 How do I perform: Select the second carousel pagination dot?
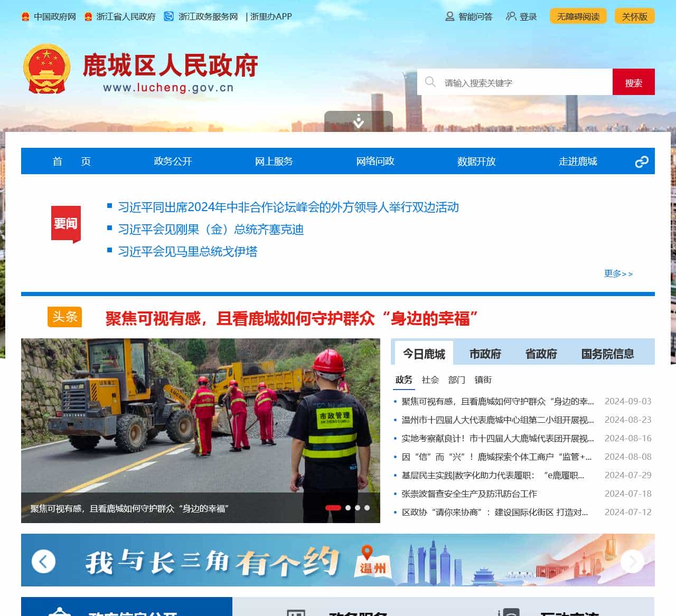click(x=348, y=507)
